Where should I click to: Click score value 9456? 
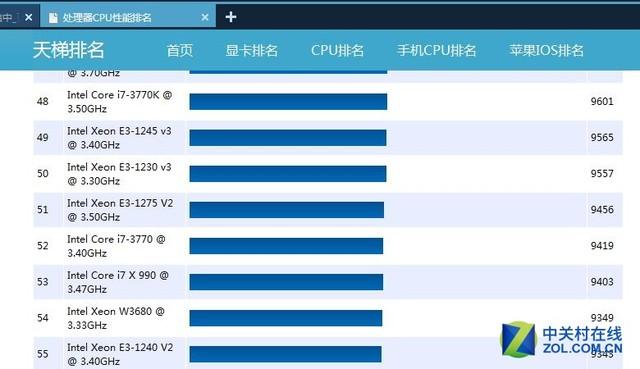point(602,209)
